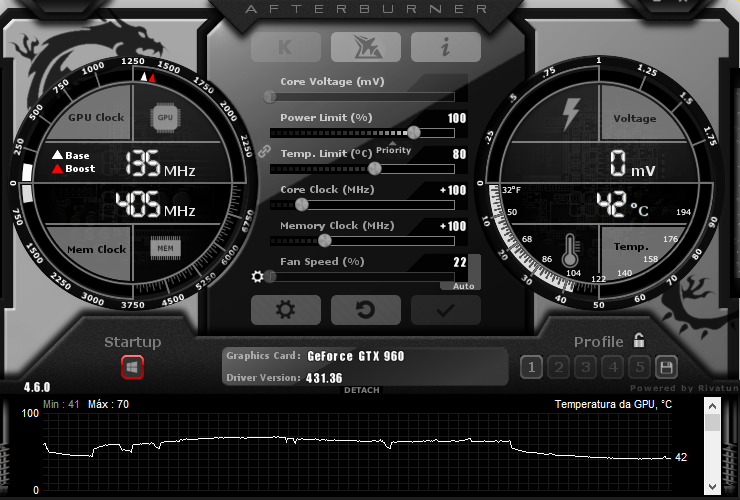Image resolution: width=740 pixels, height=500 pixels.
Task: Click the Fan Speed slider handle
Action: [270, 276]
